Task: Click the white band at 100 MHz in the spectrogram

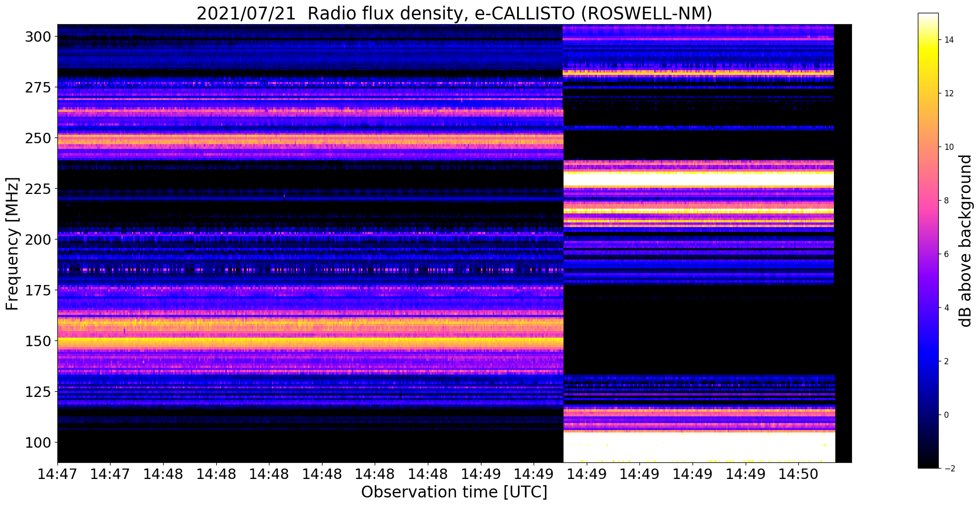Action: point(699,447)
